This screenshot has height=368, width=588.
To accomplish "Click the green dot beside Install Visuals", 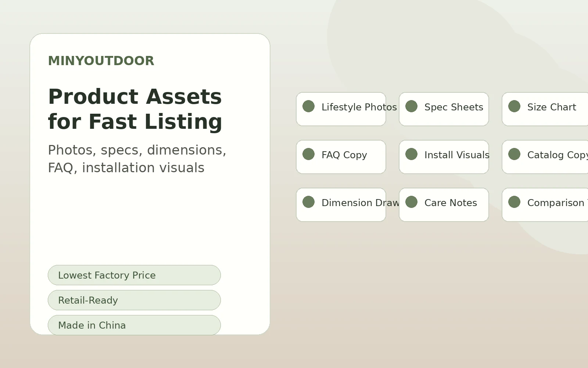I will (411, 154).
